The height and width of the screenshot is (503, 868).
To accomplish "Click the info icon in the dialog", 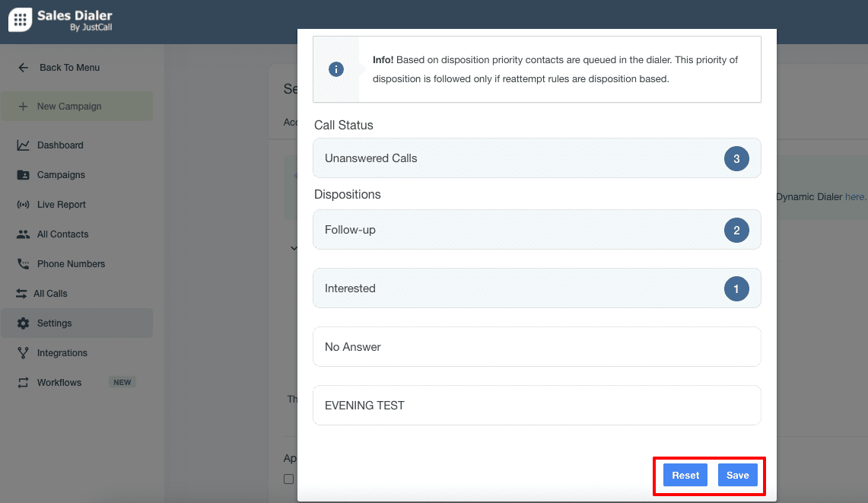I will tap(335, 69).
